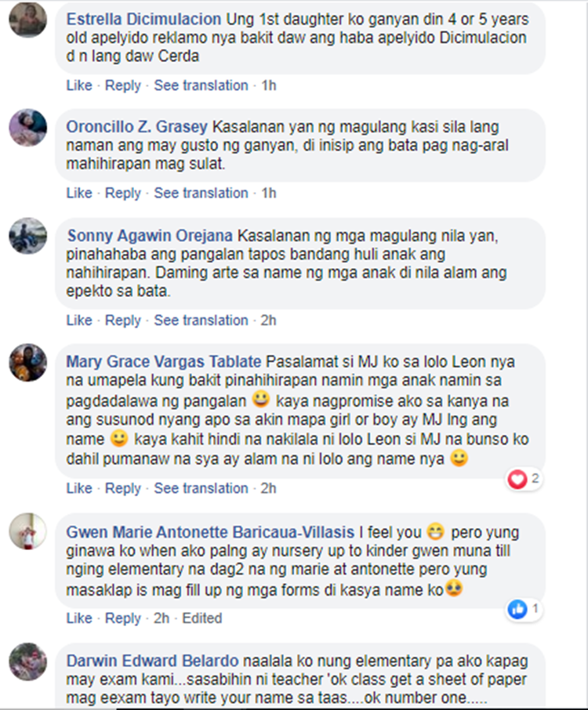Viewport: 588px width, 710px height.
Task: Reply to Mary Grace Vargas Tablate's comment
Action: (x=123, y=488)
